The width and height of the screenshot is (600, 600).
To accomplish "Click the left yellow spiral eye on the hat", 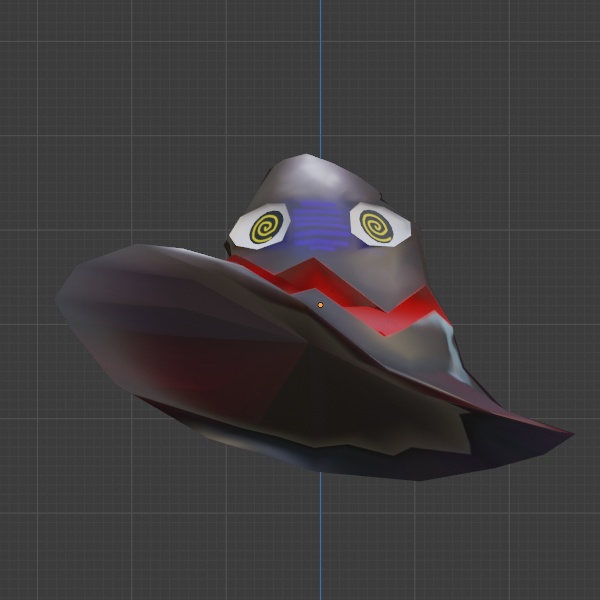I will 267,227.
